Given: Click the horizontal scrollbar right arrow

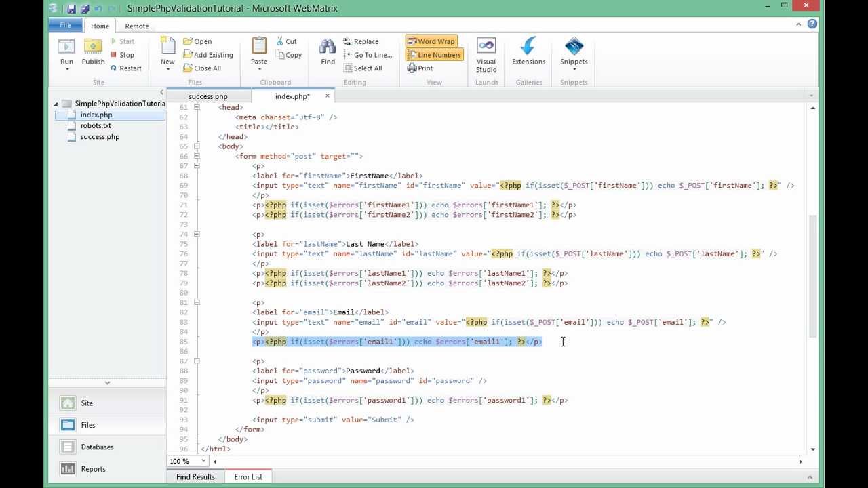Looking at the screenshot, I should coord(800,462).
